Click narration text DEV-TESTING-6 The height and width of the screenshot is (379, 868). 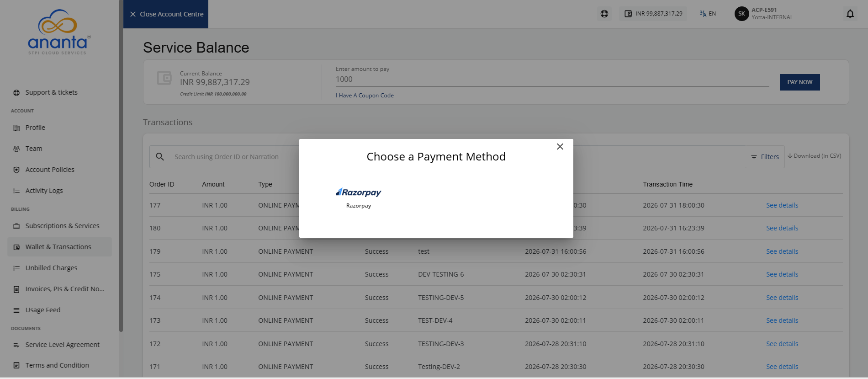(x=441, y=274)
